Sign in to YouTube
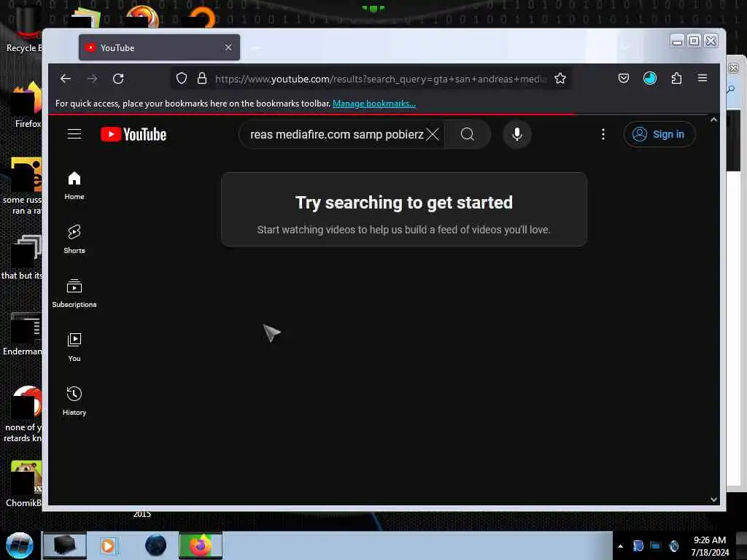This screenshot has width=747, height=560. tap(659, 134)
